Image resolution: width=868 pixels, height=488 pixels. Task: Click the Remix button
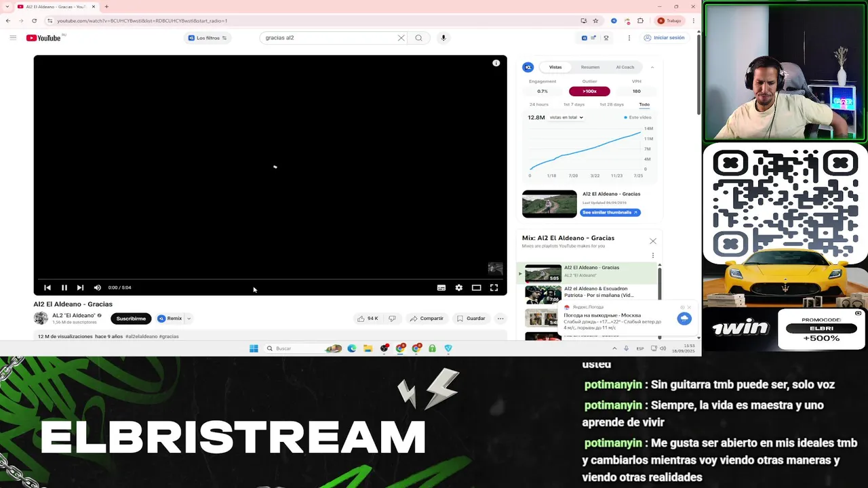coord(170,319)
